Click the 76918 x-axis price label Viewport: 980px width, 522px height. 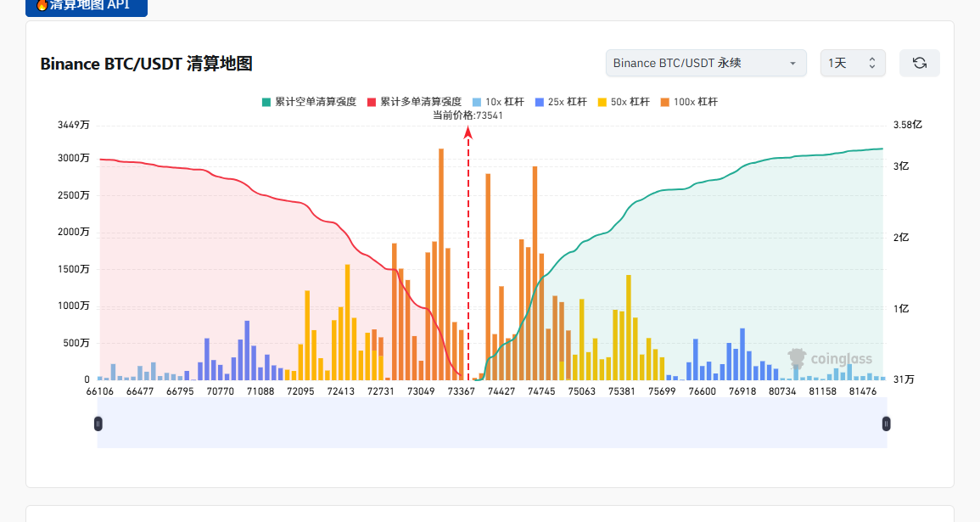[x=742, y=391]
